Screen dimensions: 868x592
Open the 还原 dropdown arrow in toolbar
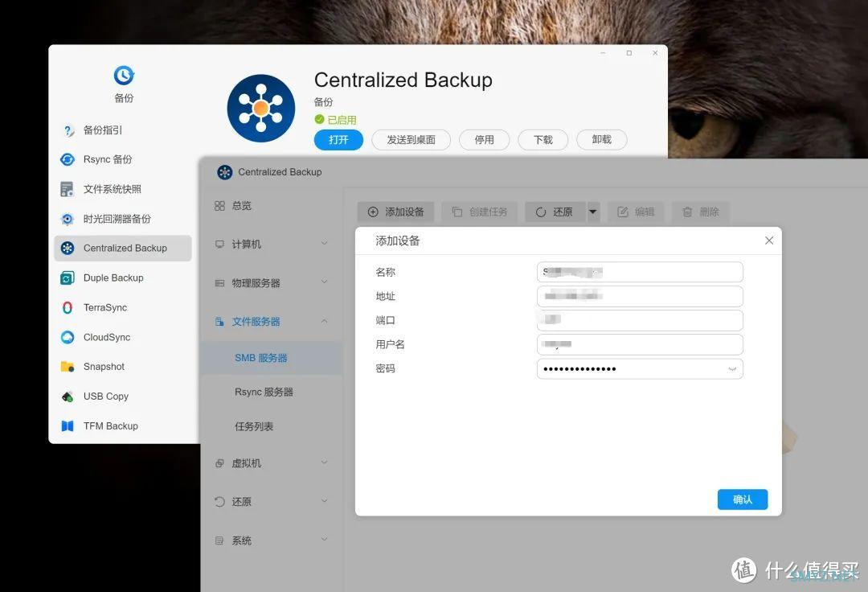(x=593, y=212)
